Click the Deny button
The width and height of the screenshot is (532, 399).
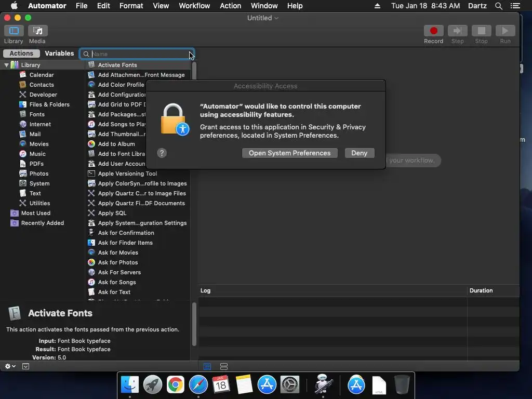(x=360, y=153)
